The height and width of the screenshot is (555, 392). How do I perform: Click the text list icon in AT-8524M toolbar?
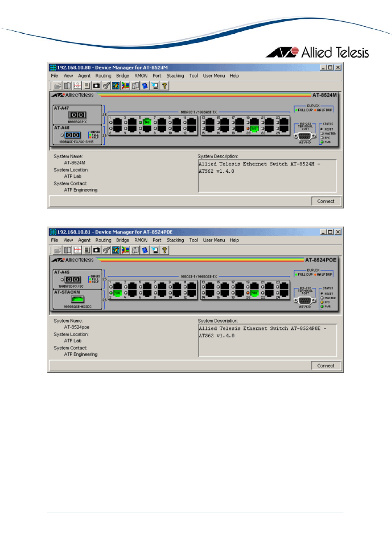tap(87, 86)
